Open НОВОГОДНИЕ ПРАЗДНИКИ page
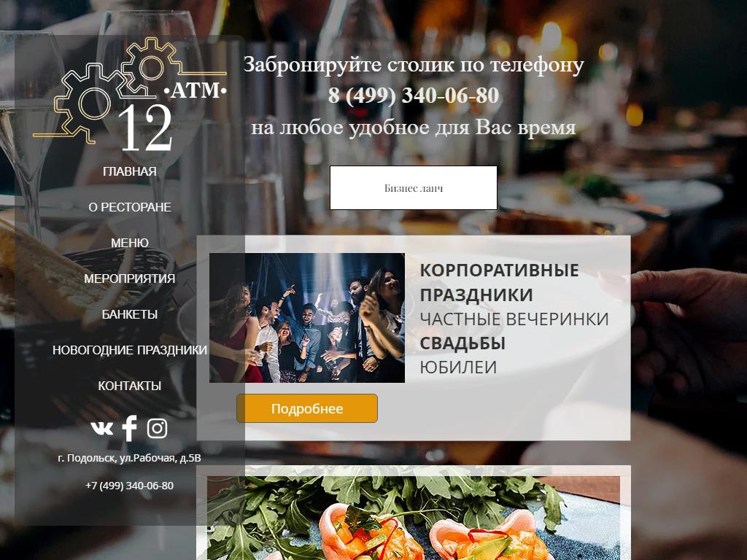This screenshot has width=747, height=560. pyautogui.click(x=130, y=350)
